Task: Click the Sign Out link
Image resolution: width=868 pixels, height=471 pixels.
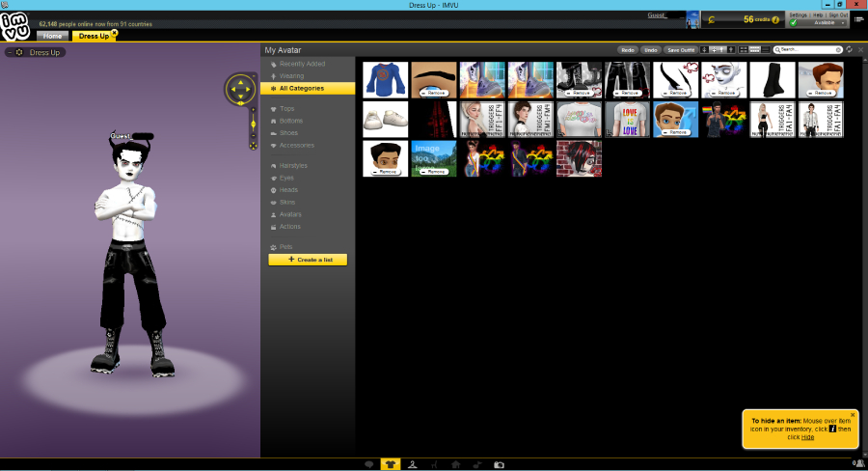Action: [838, 15]
